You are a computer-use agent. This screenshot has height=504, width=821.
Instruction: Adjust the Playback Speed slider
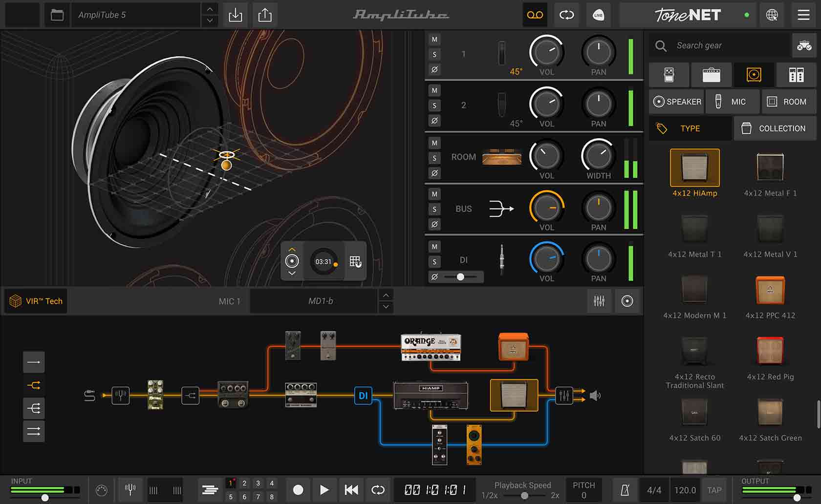click(x=525, y=494)
